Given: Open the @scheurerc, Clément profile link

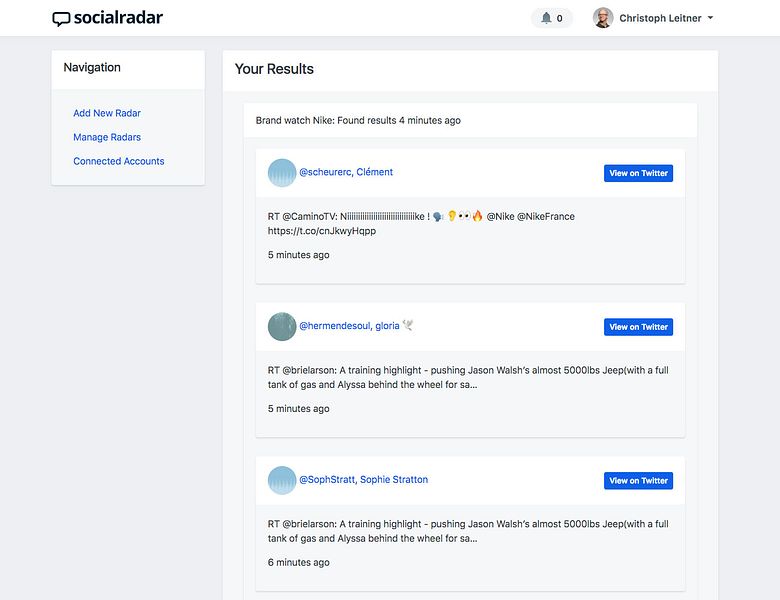Looking at the screenshot, I should tap(346, 172).
